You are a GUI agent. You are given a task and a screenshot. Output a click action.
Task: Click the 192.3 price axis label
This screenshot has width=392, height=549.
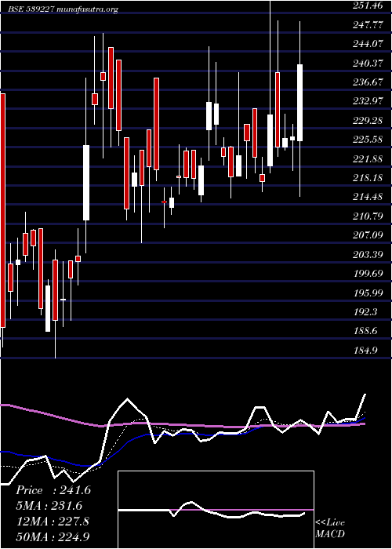[x=364, y=312]
